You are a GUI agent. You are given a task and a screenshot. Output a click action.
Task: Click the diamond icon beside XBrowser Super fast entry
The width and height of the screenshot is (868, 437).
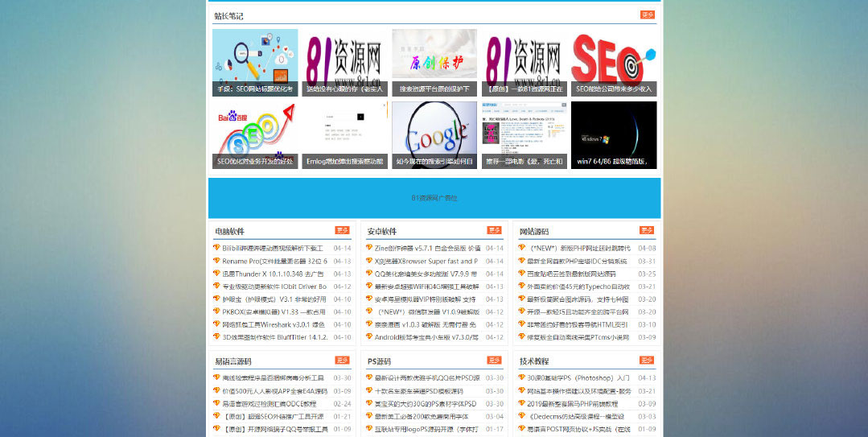coord(369,261)
